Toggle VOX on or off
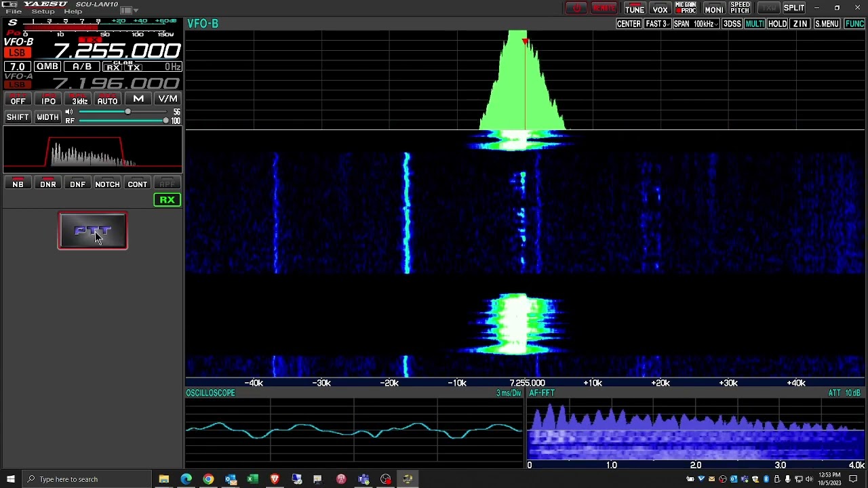This screenshot has height=488, width=868. click(660, 8)
